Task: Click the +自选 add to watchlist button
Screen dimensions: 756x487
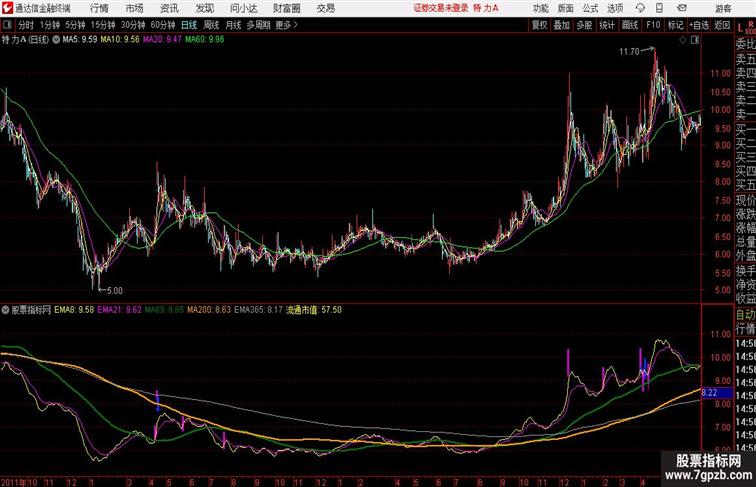Action: tap(699, 25)
